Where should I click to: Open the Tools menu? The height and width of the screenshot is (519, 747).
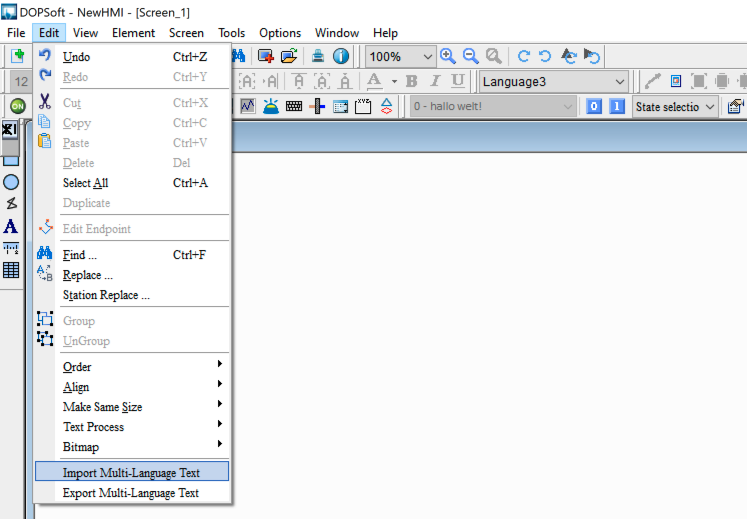232,33
